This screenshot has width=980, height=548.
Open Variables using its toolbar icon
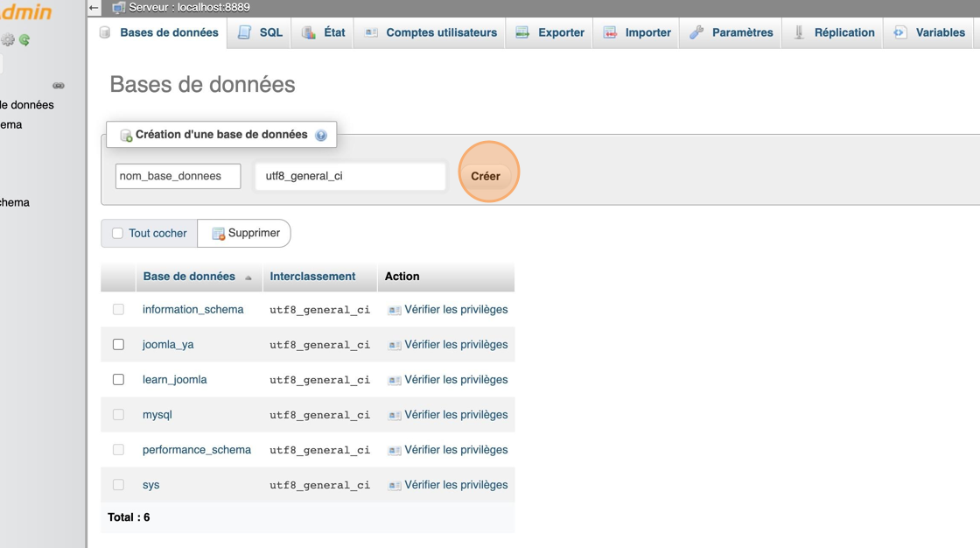point(899,32)
